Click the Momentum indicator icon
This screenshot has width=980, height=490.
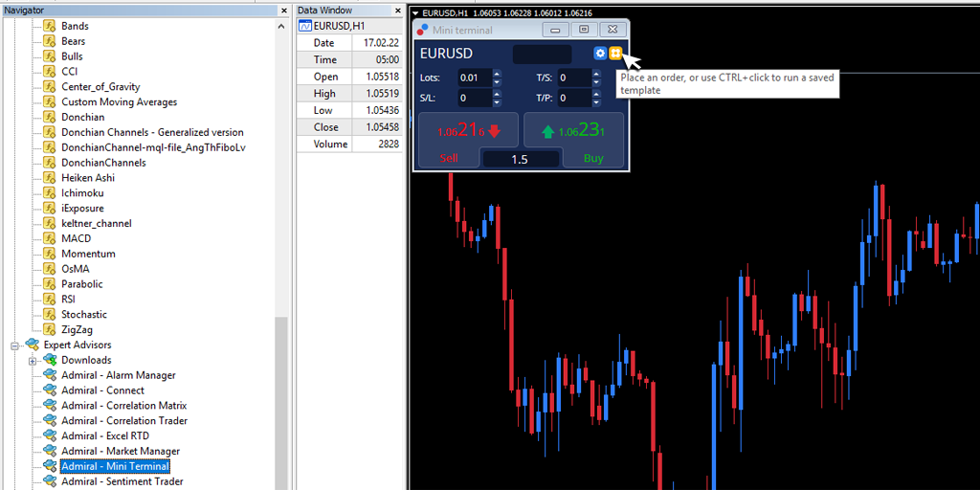(x=50, y=254)
